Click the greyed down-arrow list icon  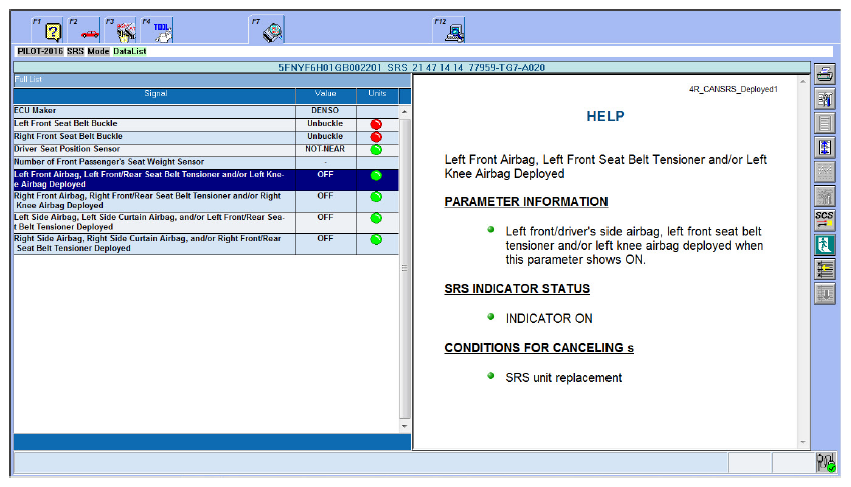coord(824,294)
